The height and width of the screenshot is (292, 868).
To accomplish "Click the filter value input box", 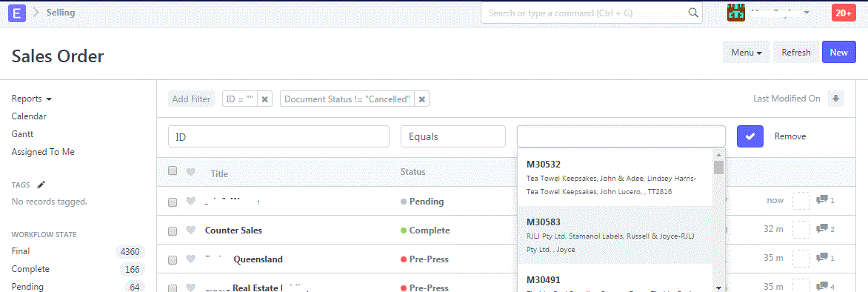I will [621, 136].
